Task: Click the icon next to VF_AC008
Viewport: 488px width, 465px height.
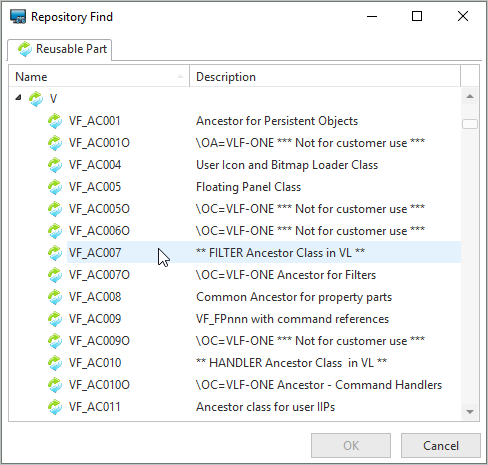Action: click(55, 297)
